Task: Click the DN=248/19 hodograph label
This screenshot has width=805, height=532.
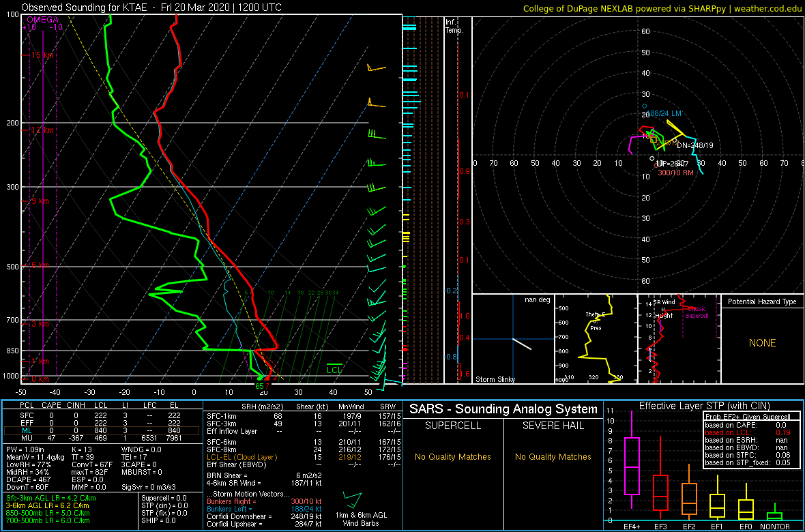Action: [x=696, y=145]
